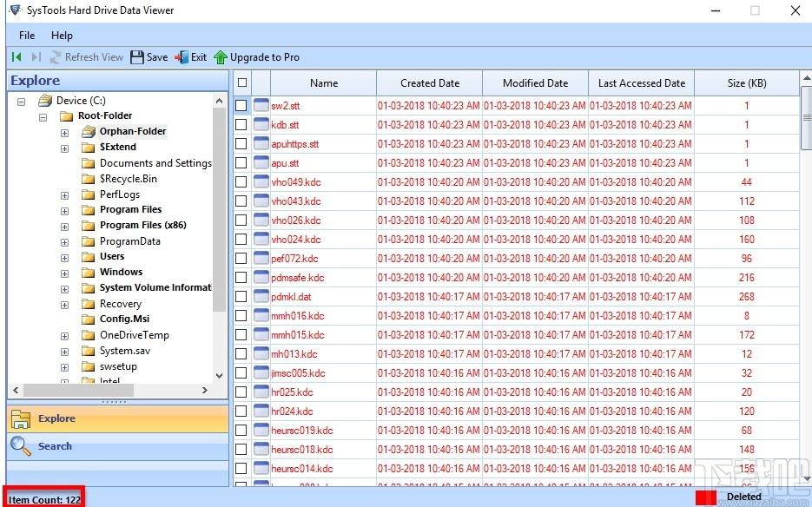
Task: Click the file icon beside jimsc005.kdc
Action: pyautogui.click(x=261, y=372)
